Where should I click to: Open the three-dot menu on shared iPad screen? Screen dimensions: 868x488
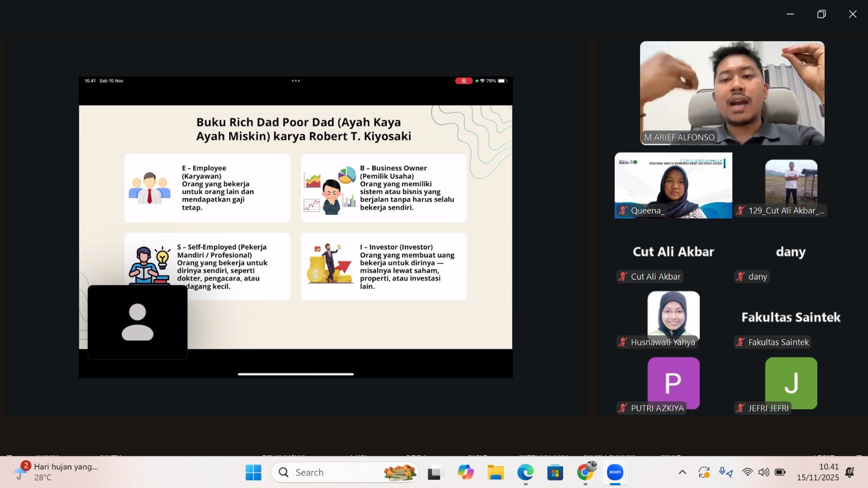coord(296,81)
